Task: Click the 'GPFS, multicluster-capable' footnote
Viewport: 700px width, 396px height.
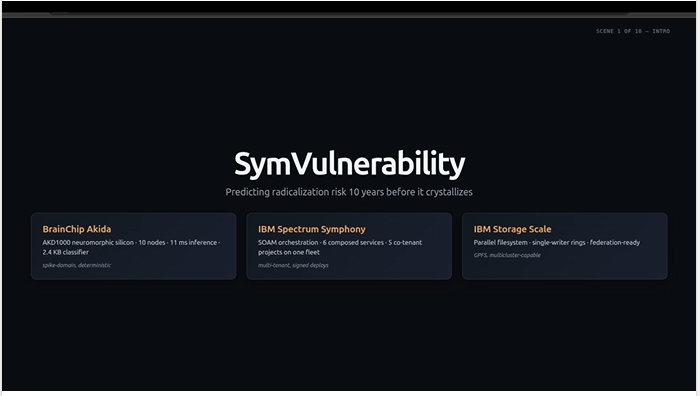Action: point(507,255)
